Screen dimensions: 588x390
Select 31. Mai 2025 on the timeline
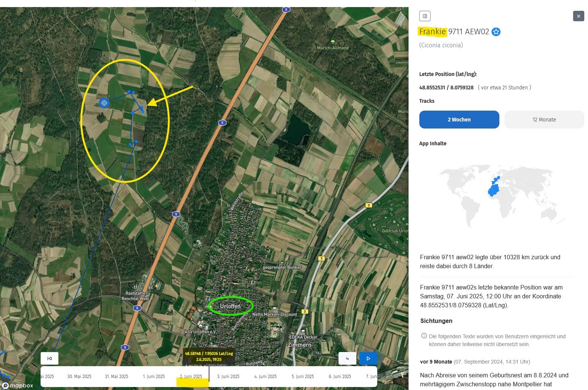click(116, 376)
